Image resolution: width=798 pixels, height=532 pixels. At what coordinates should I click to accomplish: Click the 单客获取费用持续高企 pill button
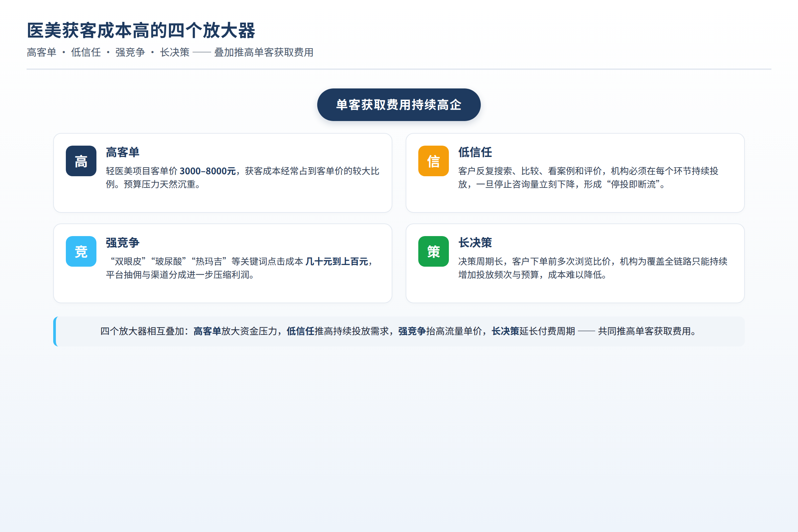coord(399,105)
